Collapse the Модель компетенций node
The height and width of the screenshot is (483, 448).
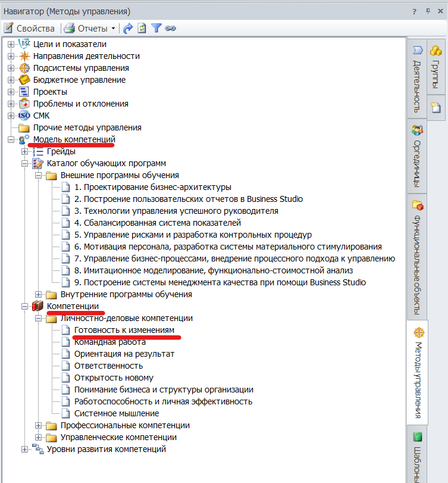point(11,139)
